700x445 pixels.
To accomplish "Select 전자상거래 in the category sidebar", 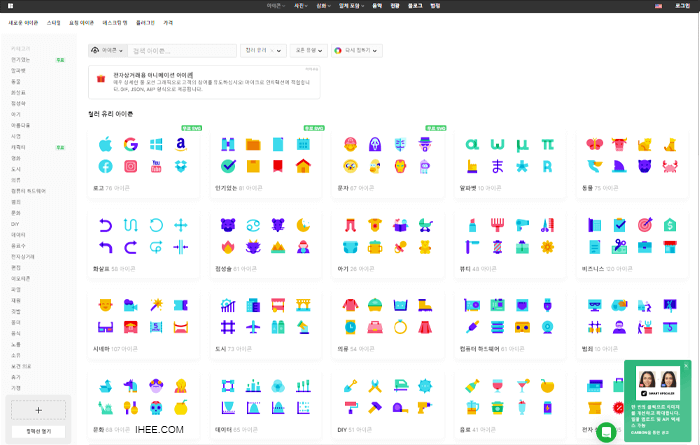I will (23, 257).
